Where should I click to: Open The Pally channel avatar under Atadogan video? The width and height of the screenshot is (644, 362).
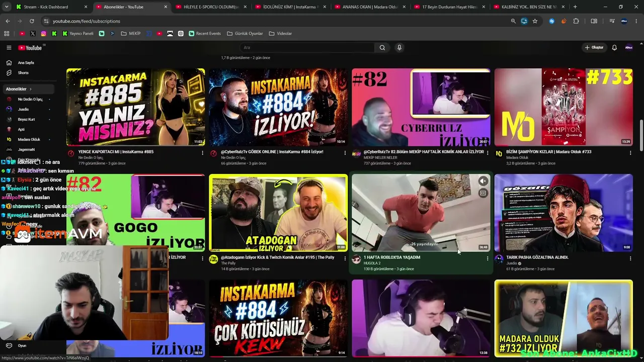click(213, 259)
